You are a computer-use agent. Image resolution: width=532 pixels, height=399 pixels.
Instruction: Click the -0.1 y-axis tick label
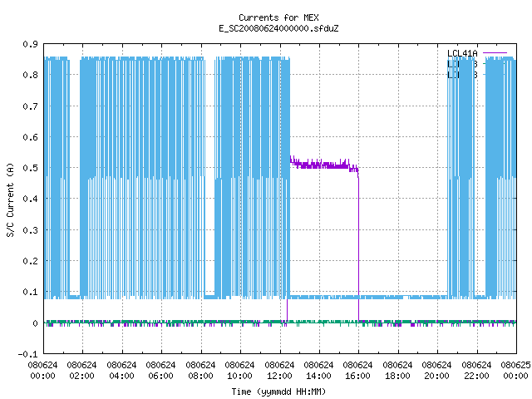27,354
